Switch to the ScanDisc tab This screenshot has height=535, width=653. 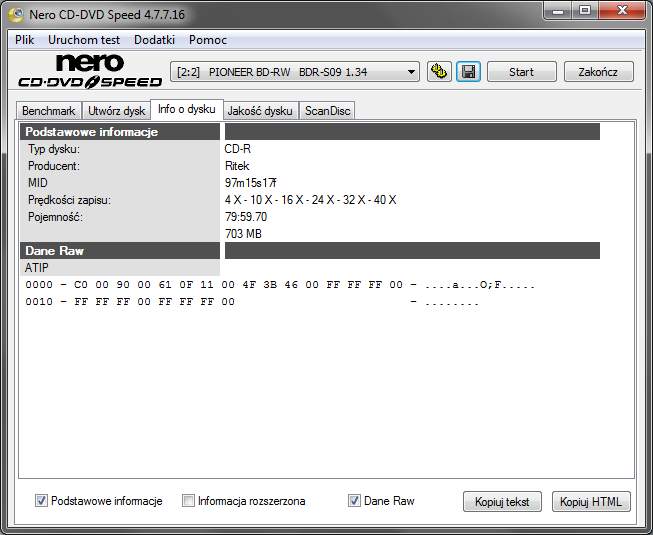(327, 111)
